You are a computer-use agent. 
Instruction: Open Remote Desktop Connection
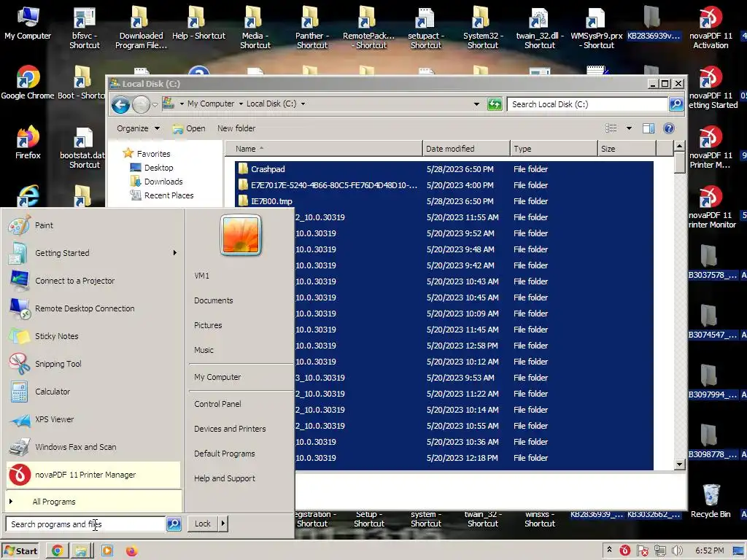[x=94, y=308]
